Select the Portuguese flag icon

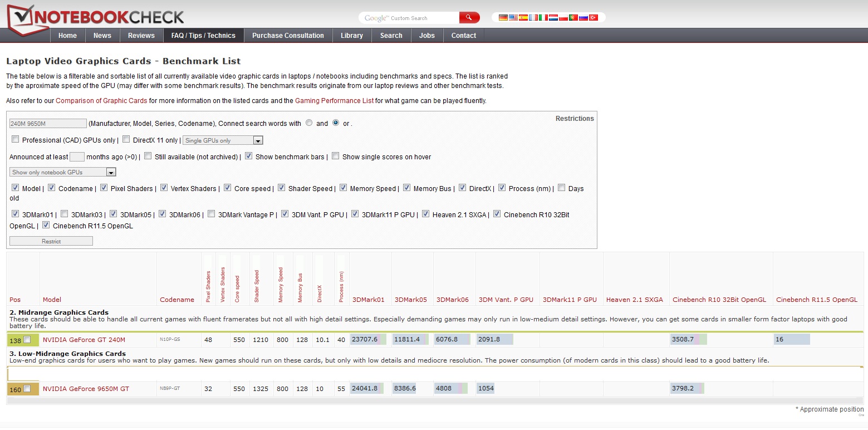[573, 18]
